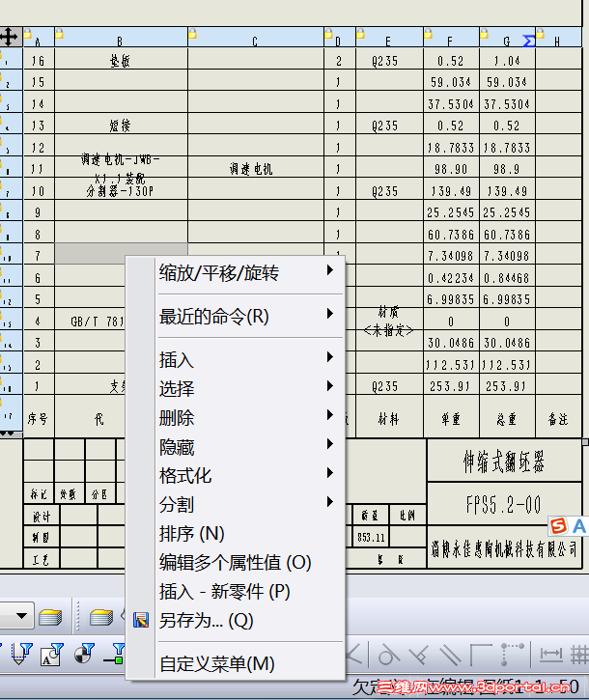Toggle the axis display filter icon
The image size is (589, 700).
pyautogui.click(x=21, y=654)
